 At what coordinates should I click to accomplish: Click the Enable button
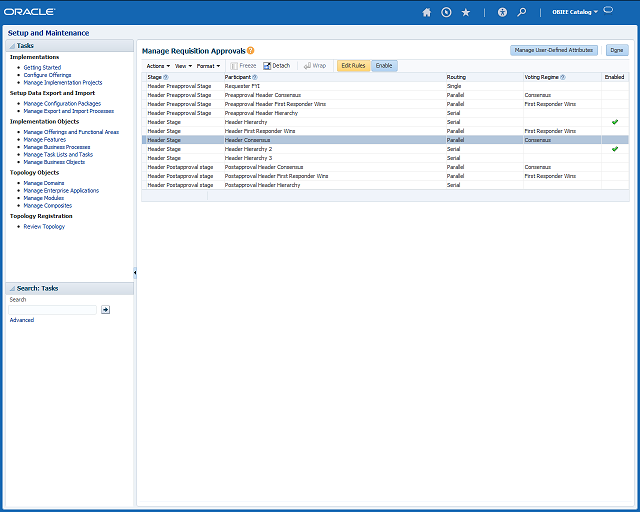pyautogui.click(x=384, y=66)
